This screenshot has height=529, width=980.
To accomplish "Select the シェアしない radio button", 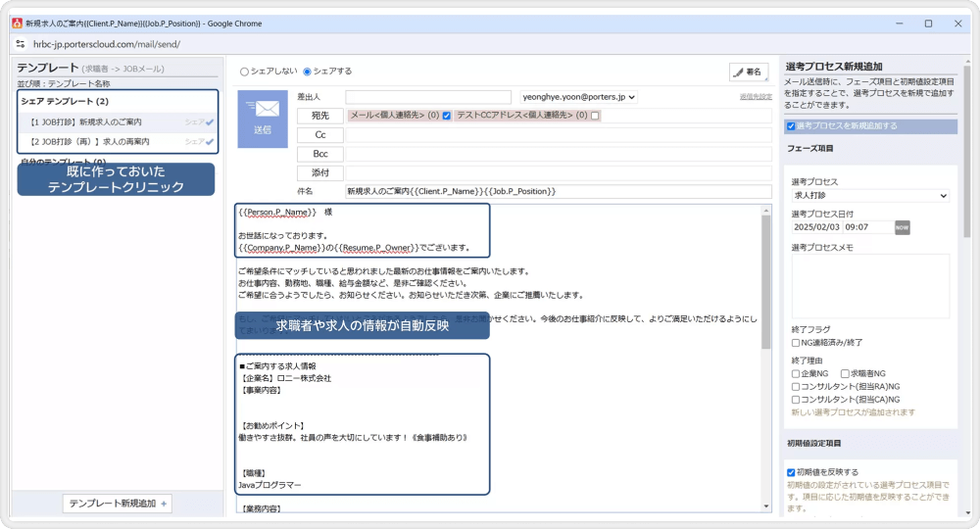I will 245,72.
